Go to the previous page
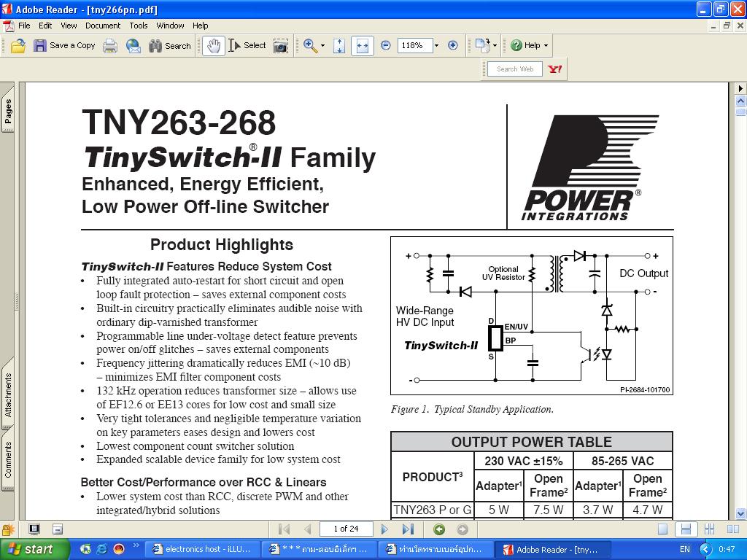This screenshot has width=747, height=560. point(307,529)
